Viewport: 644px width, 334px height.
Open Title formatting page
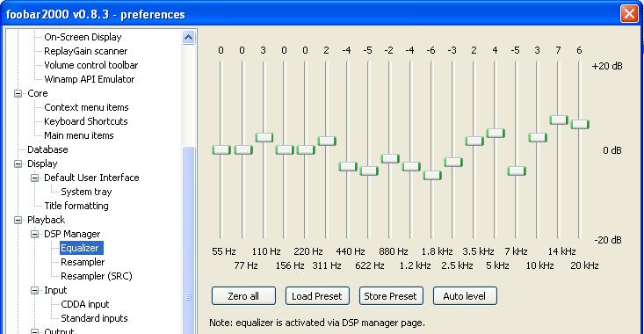pyautogui.click(x=76, y=206)
